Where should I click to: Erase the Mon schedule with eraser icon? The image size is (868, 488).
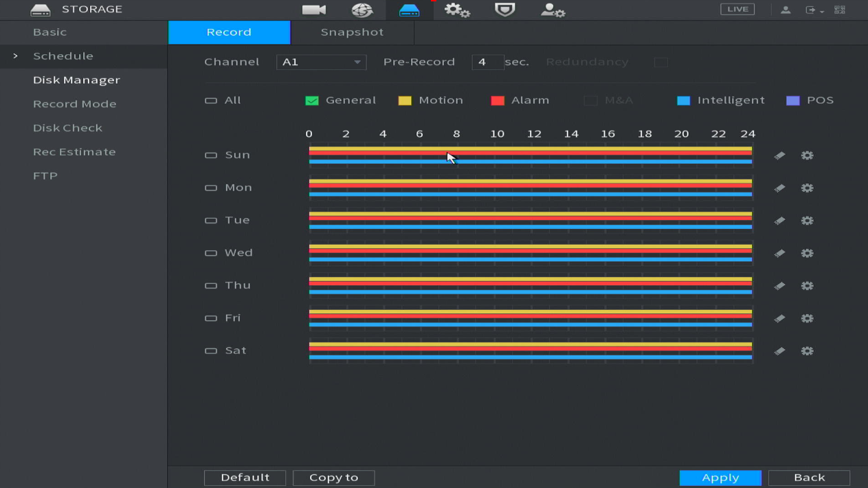pos(779,188)
